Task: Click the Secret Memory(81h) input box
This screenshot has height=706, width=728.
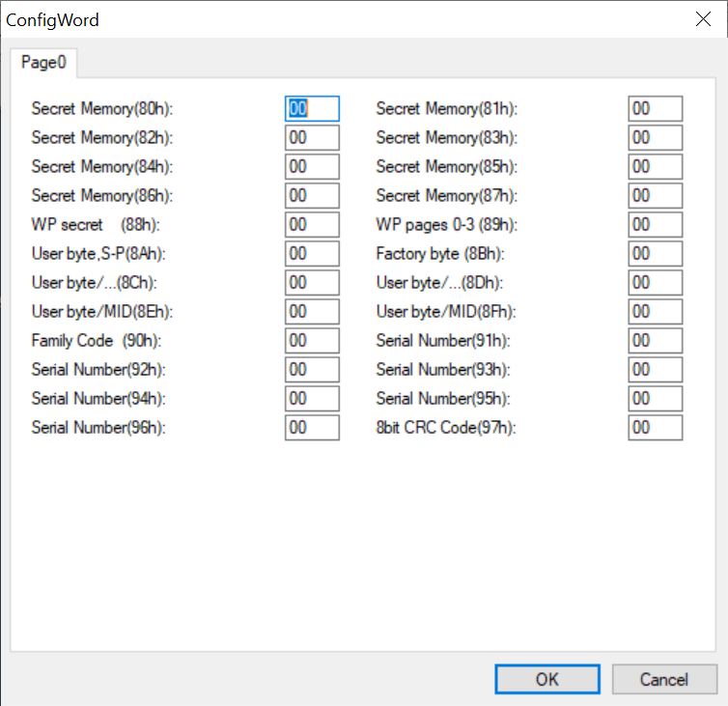Action: pos(656,109)
